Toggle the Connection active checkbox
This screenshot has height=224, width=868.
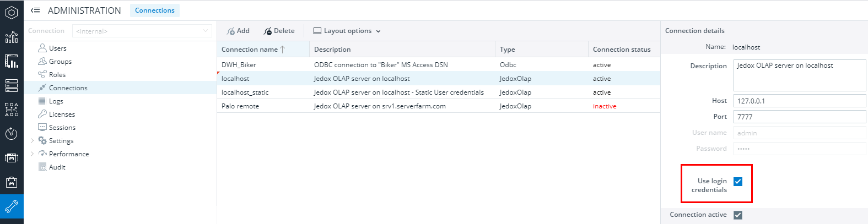tap(738, 215)
